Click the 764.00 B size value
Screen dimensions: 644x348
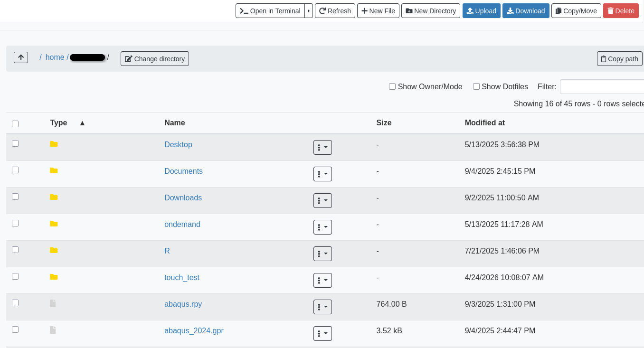click(x=391, y=304)
